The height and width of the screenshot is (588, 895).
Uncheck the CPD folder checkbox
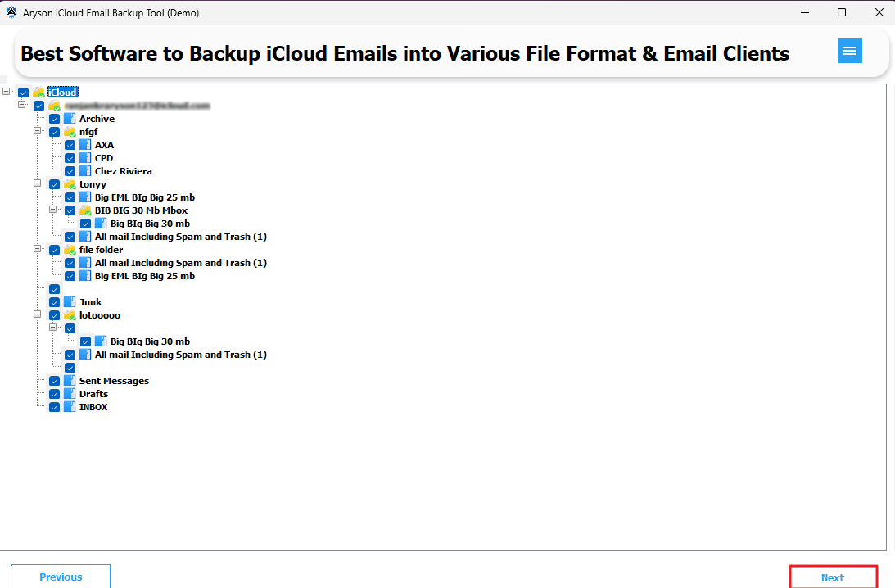[x=70, y=158]
